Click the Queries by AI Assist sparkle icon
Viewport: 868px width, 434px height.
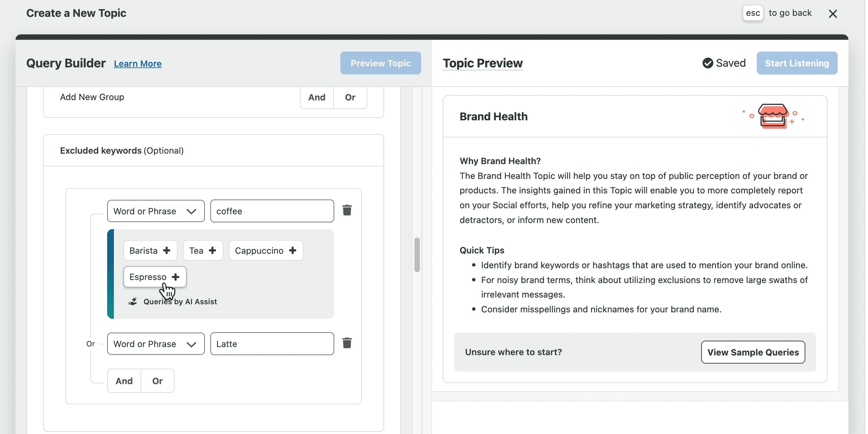pos(133,302)
